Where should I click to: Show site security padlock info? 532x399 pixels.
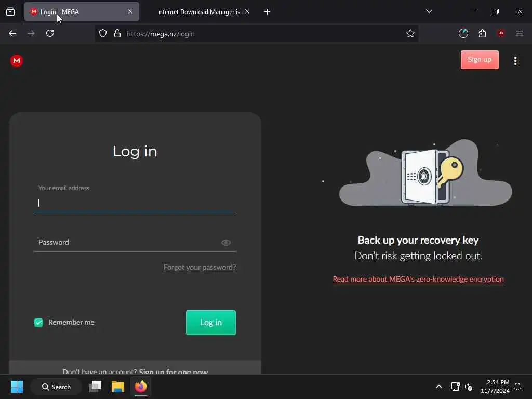click(x=117, y=33)
